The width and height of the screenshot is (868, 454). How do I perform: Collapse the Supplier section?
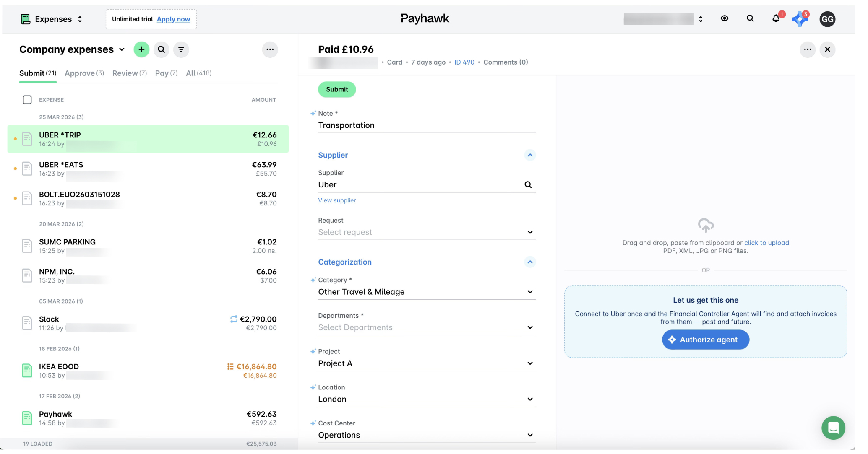530,155
